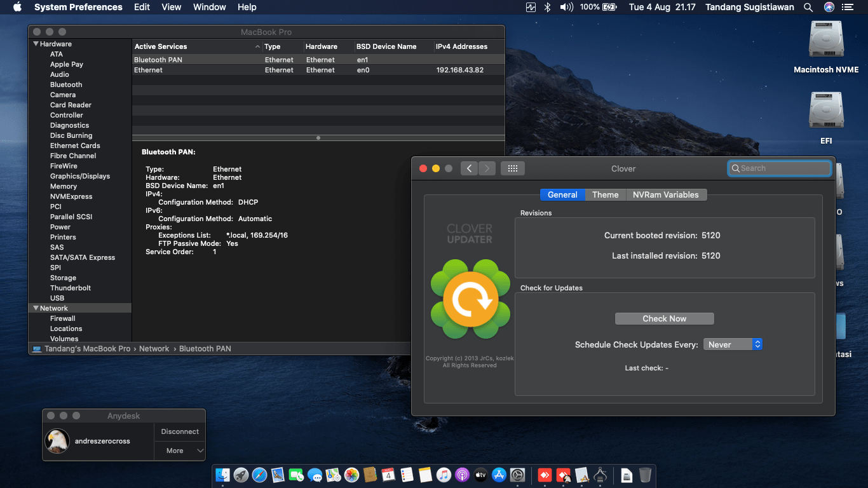
Task: Open Schedule Check Updates Every dropdown
Action: point(732,344)
